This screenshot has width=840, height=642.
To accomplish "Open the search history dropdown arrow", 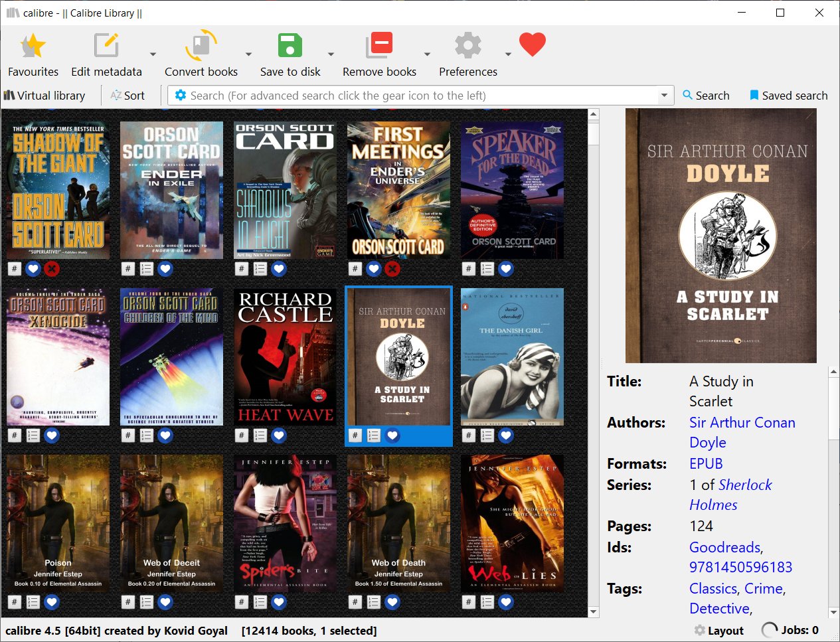I will click(663, 96).
